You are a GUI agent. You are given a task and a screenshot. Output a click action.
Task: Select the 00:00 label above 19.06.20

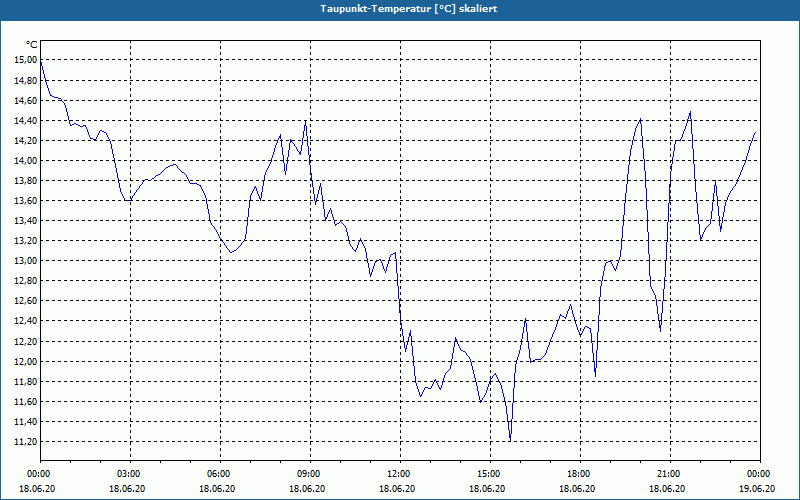click(x=760, y=474)
